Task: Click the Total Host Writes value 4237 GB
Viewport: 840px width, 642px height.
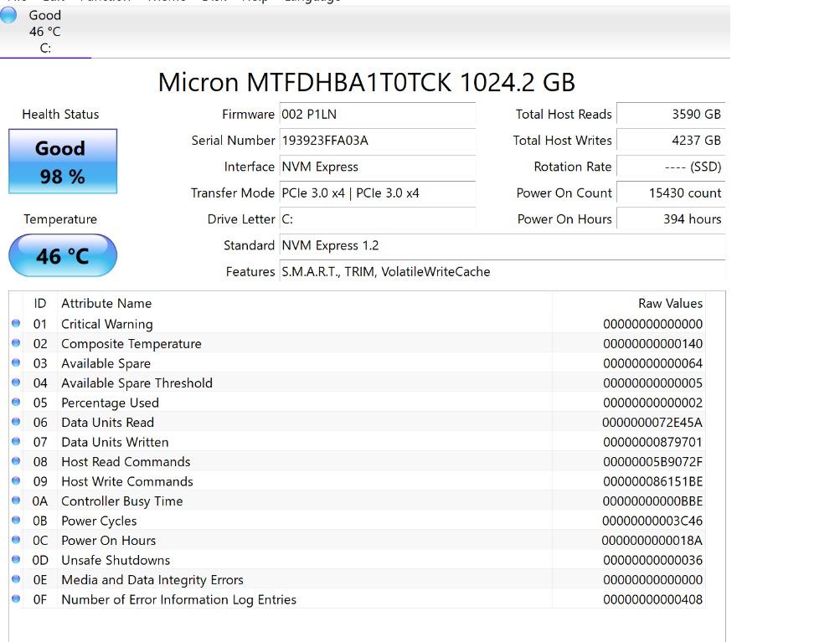Action: (671, 141)
